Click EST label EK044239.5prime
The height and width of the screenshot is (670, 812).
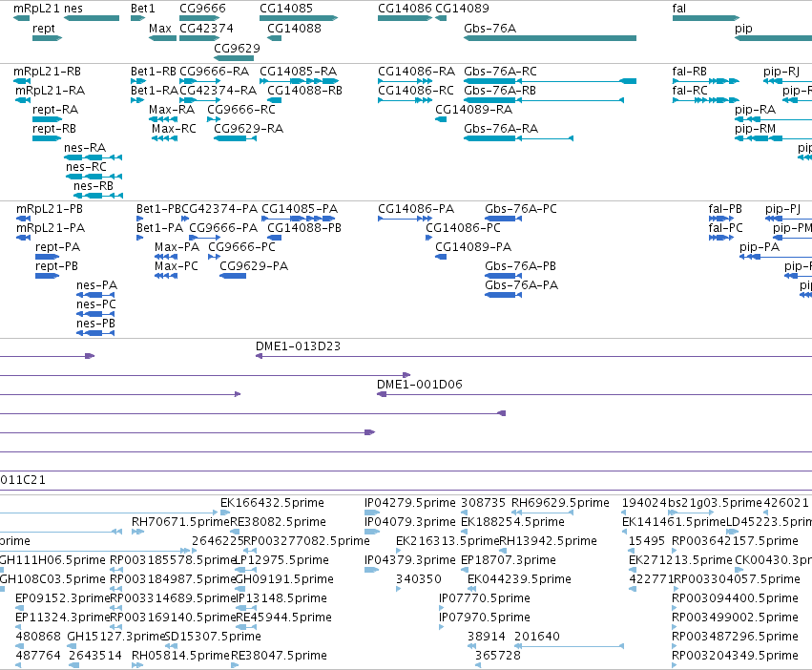pyautogui.click(x=519, y=579)
